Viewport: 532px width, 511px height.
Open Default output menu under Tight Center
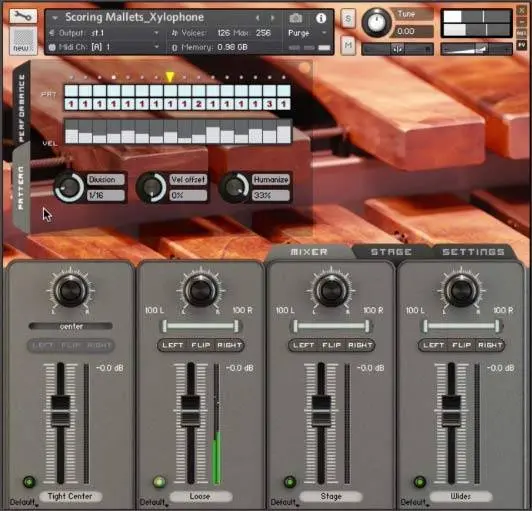click(23, 502)
